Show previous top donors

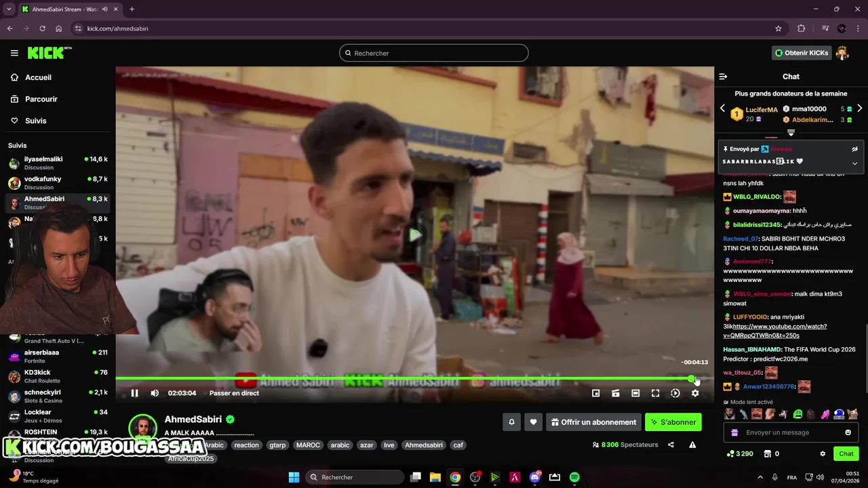point(722,108)
